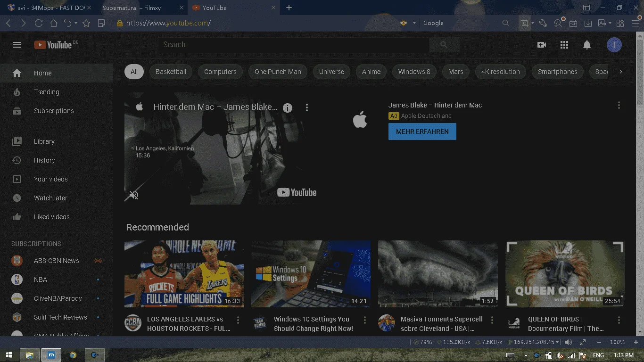Open the QUEEN OF BIRDS video thumbnail
The height and width of the screenshot is (362, 644).
[x=565, y=274]
